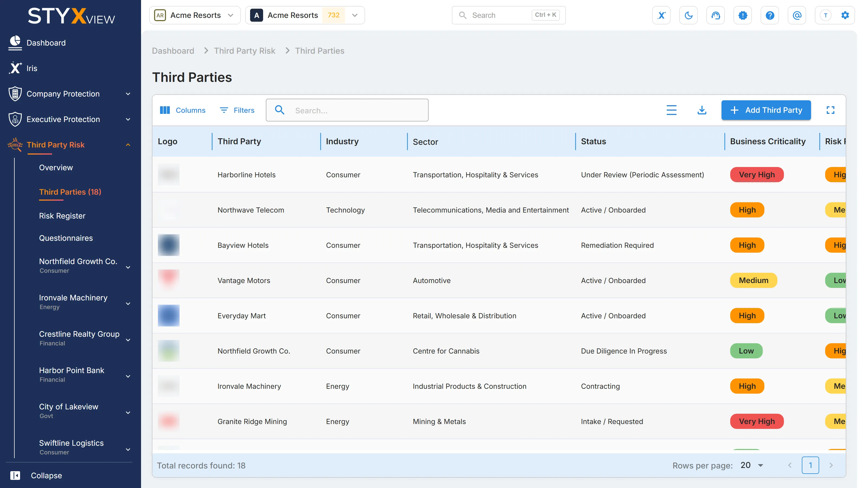Viewport: 868px width, 488px height.
Task: Toggle fullscreen view of the table
Action: [x=830, y=110]
